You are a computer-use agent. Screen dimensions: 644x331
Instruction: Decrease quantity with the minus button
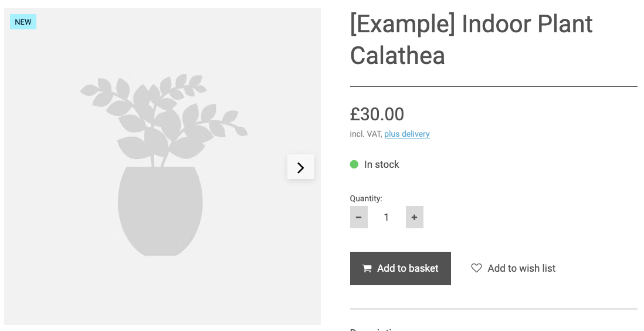coord(358,217)
